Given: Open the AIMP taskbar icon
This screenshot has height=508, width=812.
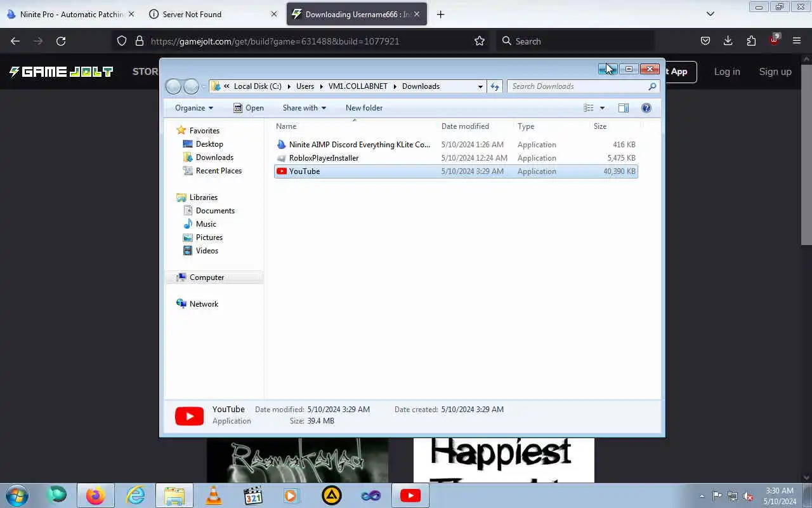Looking at the screenshot, I should (332, 495).
